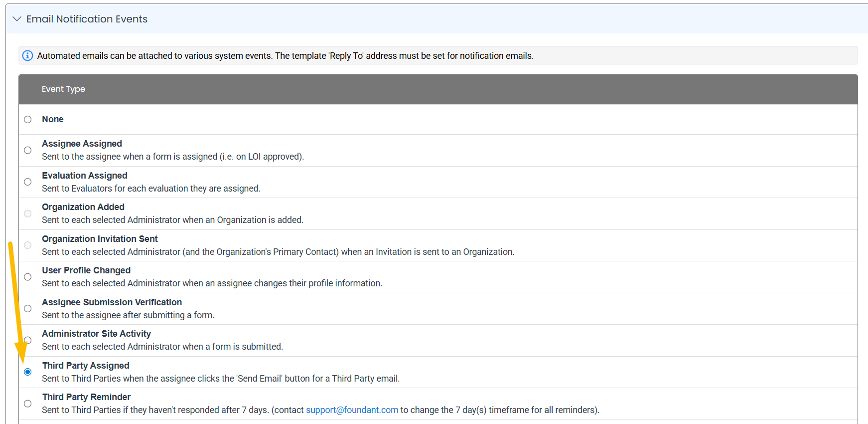Click Assignee Submission Verification title text

click(x=112, y=302)
